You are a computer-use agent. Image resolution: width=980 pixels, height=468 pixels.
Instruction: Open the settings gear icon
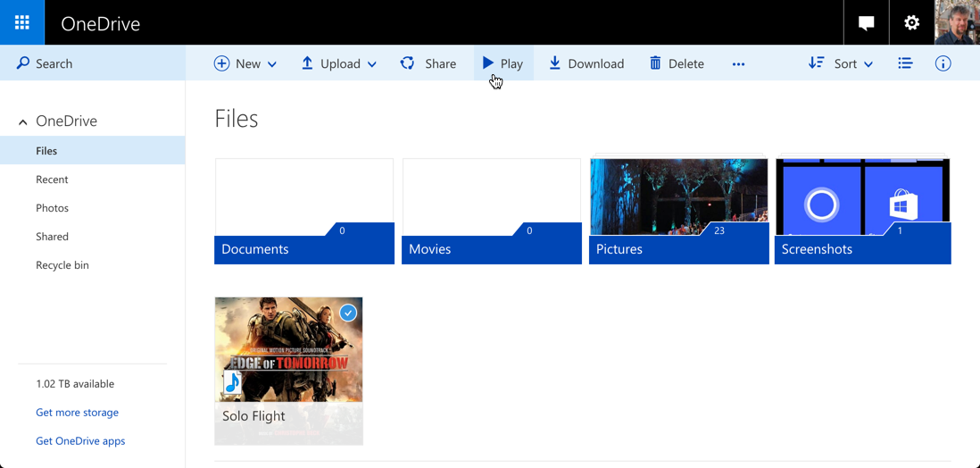(x=911, y=23)
